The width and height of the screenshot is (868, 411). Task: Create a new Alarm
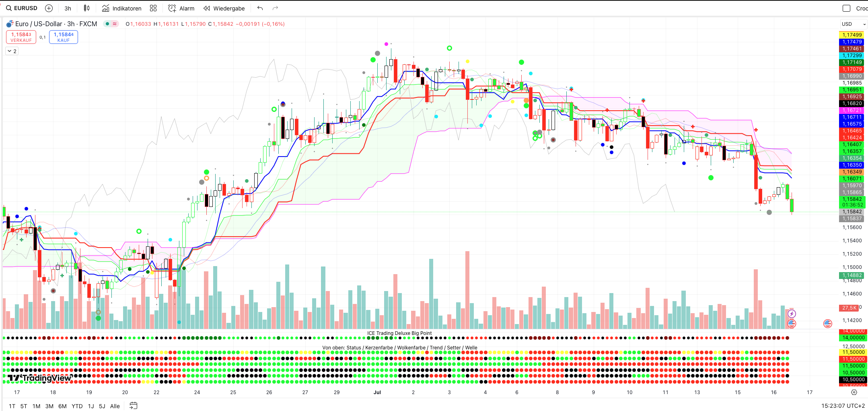[181, 8]
